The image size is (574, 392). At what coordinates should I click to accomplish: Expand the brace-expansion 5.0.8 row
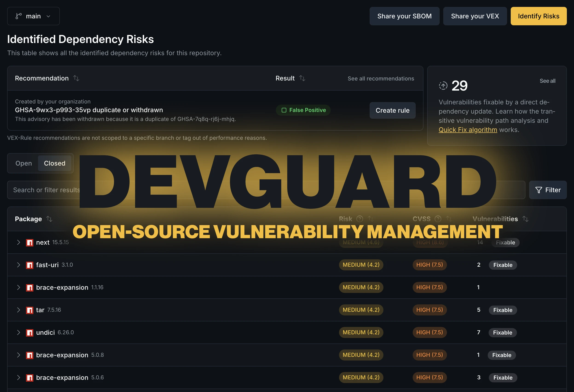coord(18,355)
